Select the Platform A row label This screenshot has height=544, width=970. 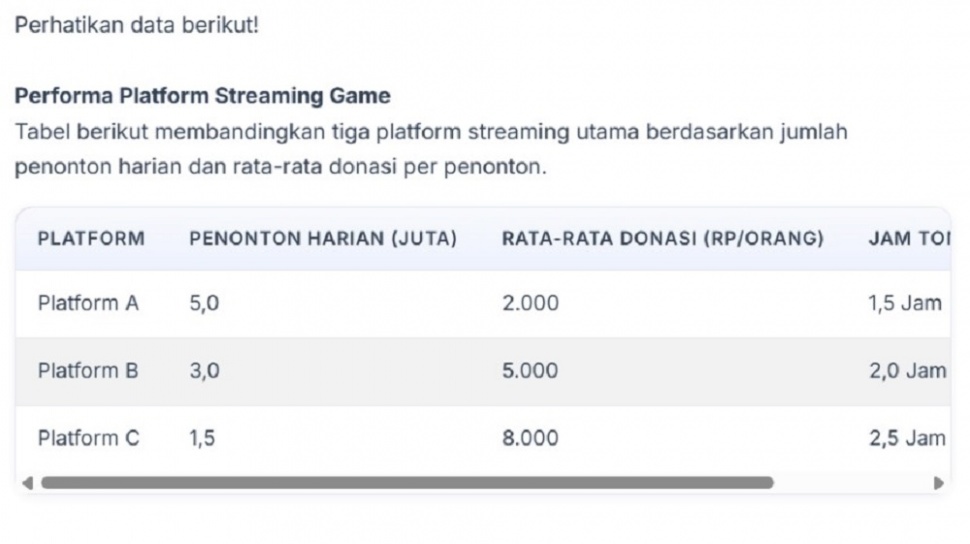pos(88,303)
